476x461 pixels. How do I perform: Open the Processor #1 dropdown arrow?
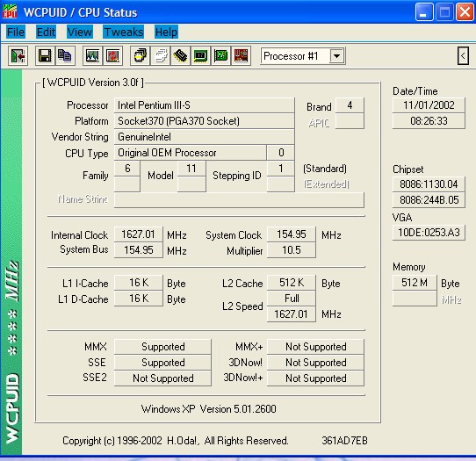(336, 56)
